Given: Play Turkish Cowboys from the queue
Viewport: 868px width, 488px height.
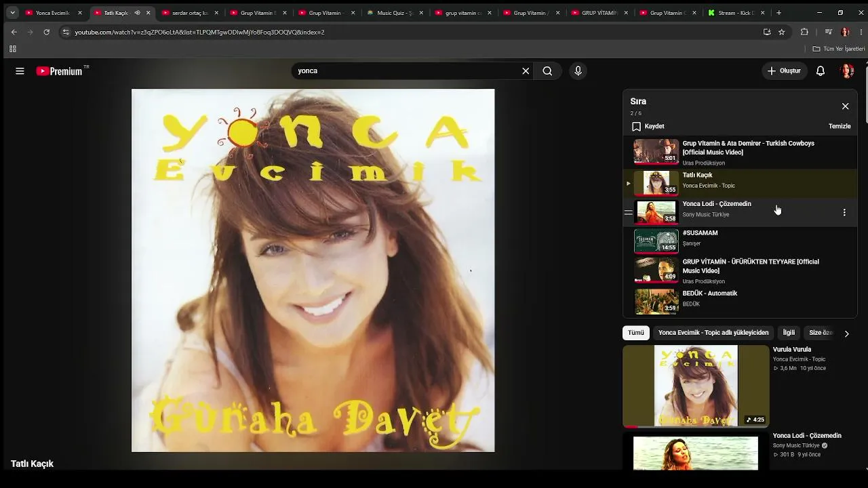Looking at the screenshot, I should tap(740, 152).
